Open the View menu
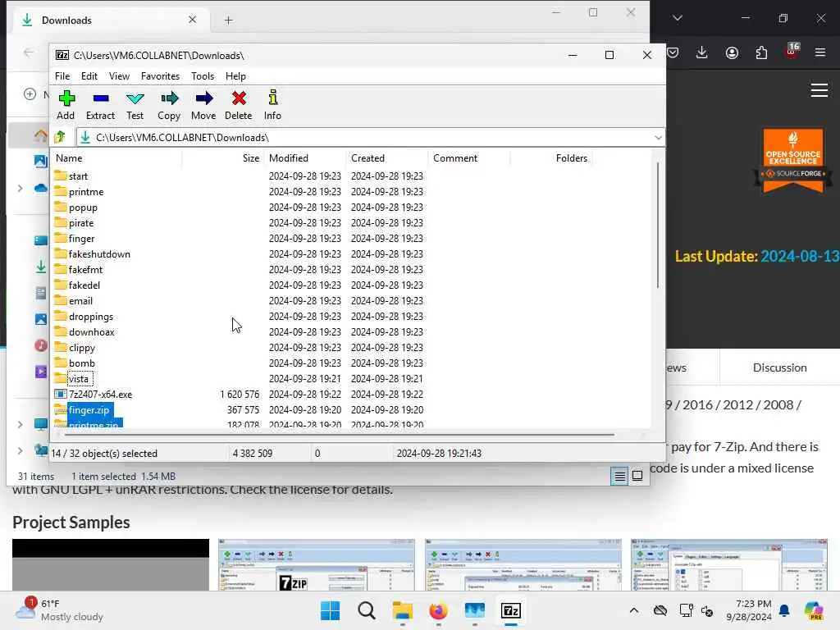The height and width of the screenshot is (630, 840). (119, 76)
